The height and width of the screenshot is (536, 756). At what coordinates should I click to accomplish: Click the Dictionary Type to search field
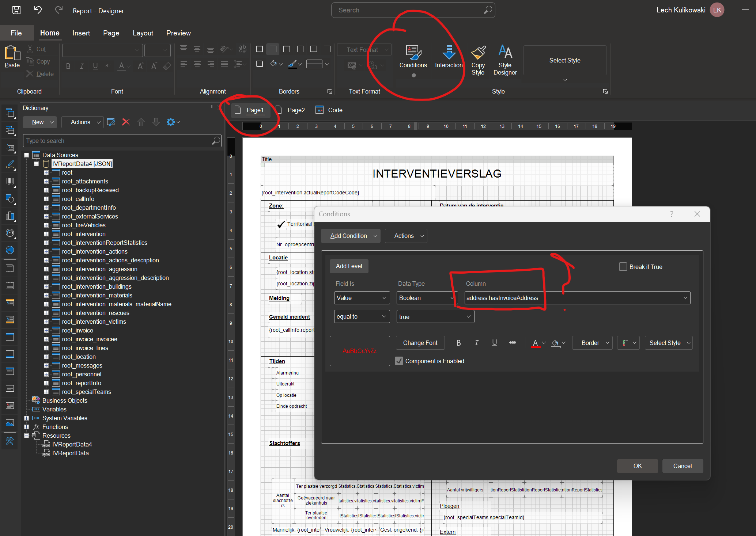pyautogui.click(x=122, y=141)
